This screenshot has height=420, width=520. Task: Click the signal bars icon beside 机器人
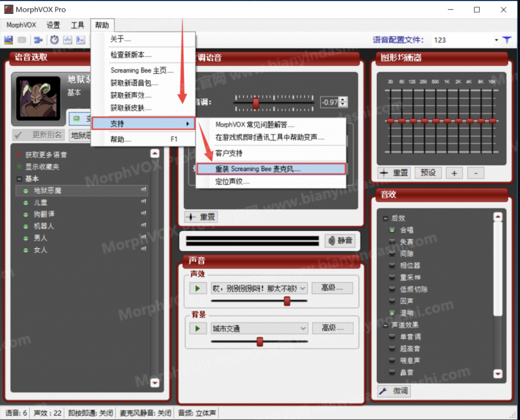[144, 225]
